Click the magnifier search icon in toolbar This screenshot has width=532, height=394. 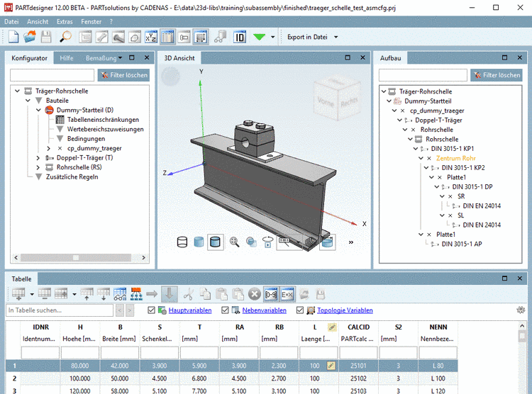tap(65, 37)
